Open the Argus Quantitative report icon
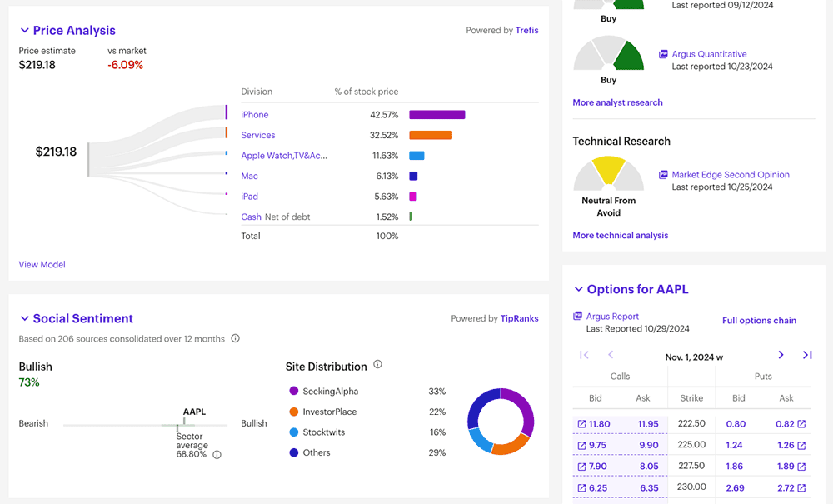 click(x=664, y=53)
